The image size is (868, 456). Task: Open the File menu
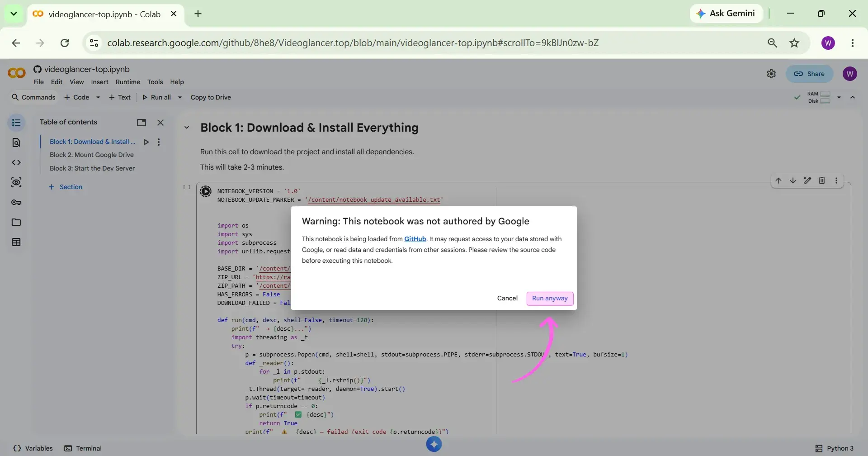point(38,82)
